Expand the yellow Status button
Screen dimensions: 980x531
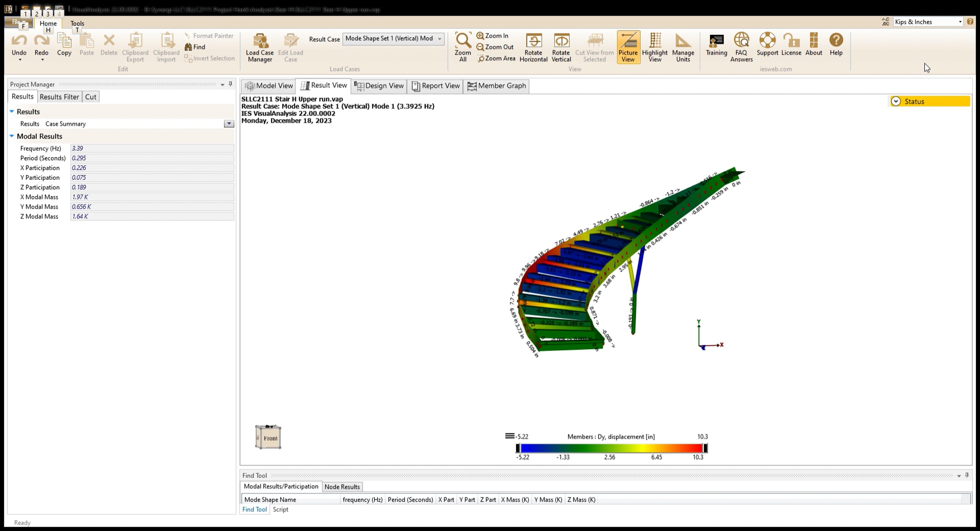pos(896,101)
